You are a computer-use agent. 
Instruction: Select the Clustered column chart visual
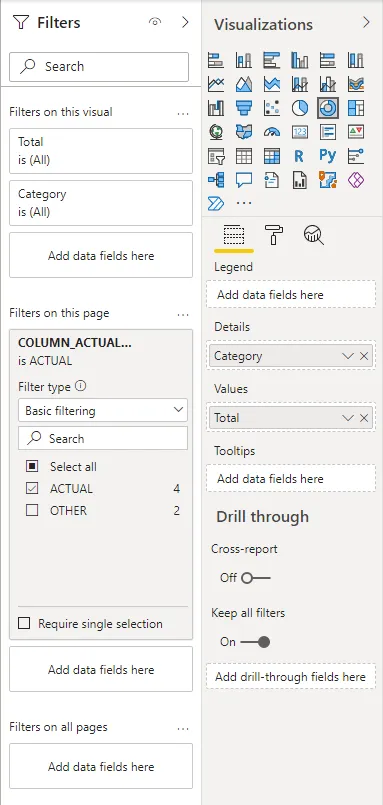(x=300, y=60)
